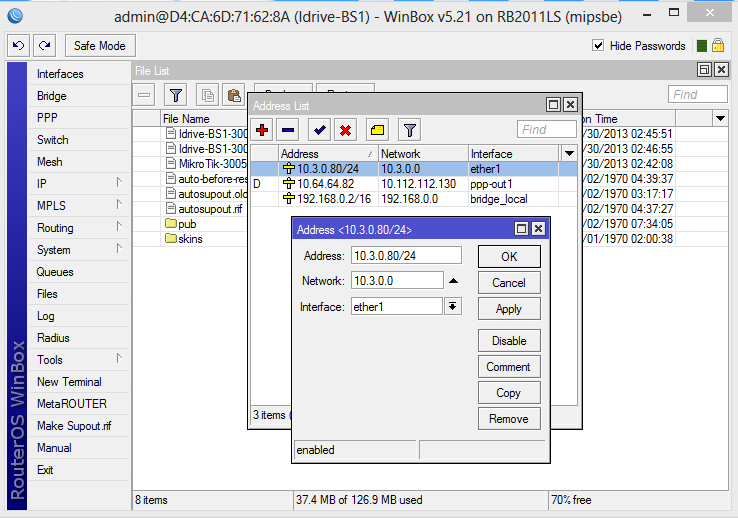Click the Network input field

pyautogui.click(x=397, y=281)
